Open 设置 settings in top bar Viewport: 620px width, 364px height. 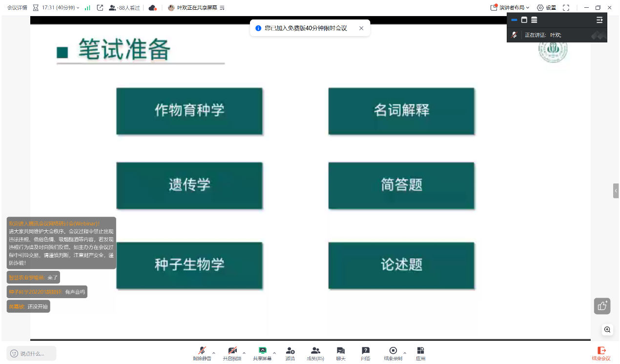tap(546, 7)
